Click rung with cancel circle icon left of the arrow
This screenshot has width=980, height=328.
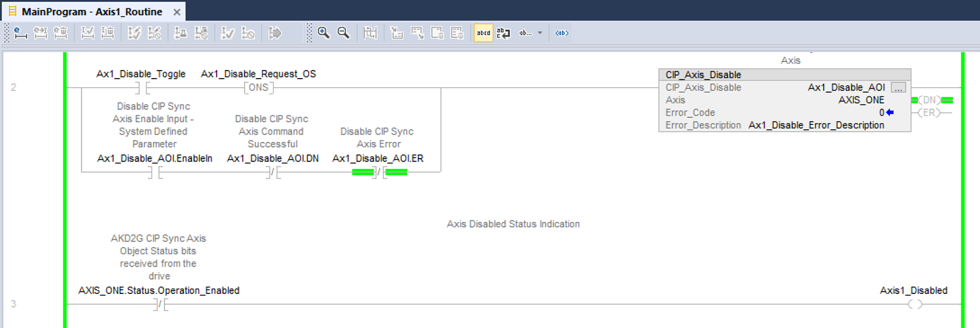248,33
